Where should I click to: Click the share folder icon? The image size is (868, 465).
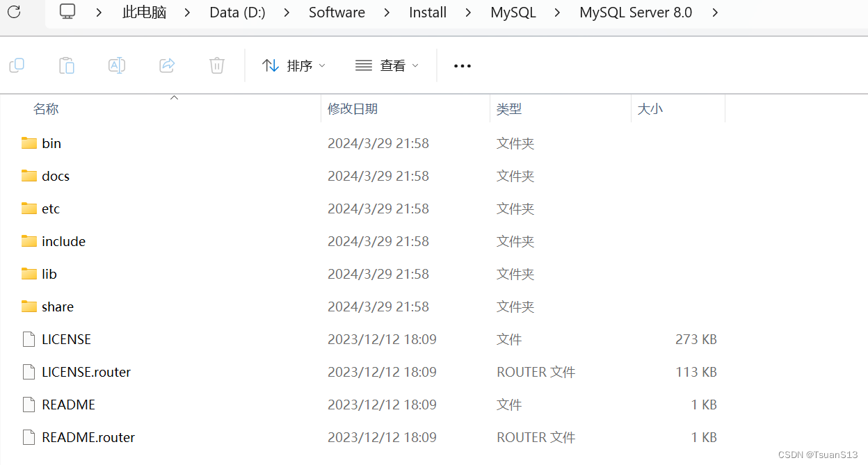pyautogui.click(x=29, y=307)
